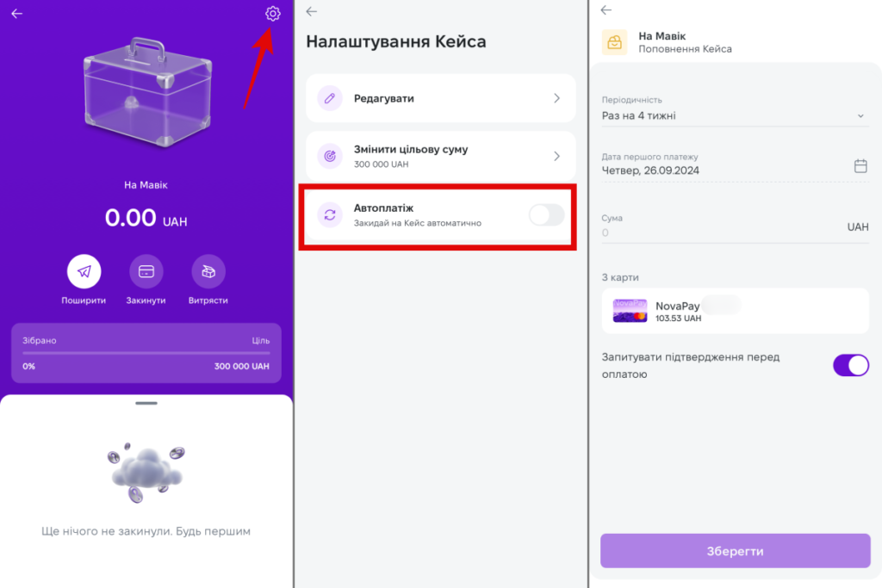Click the Закинути deposit icon

coord(146,273)
